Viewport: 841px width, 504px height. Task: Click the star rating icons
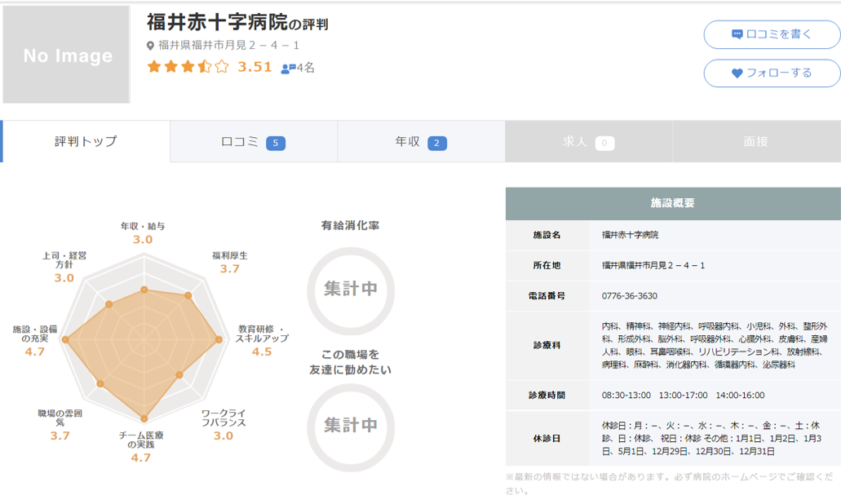(188, 67)
